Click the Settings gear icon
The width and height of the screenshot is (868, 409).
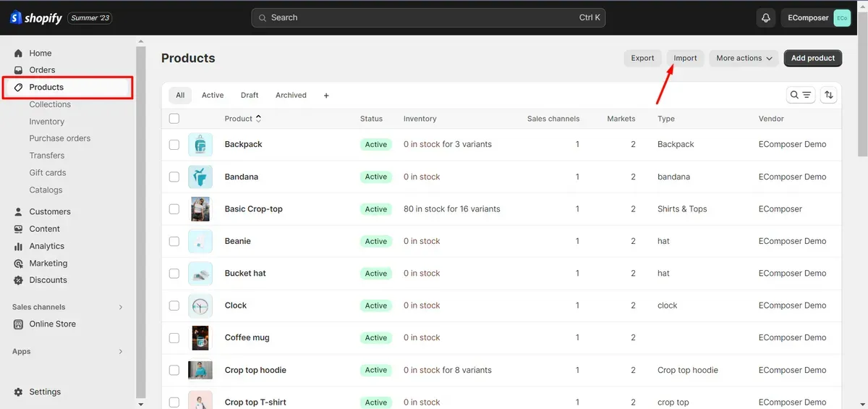19,392
